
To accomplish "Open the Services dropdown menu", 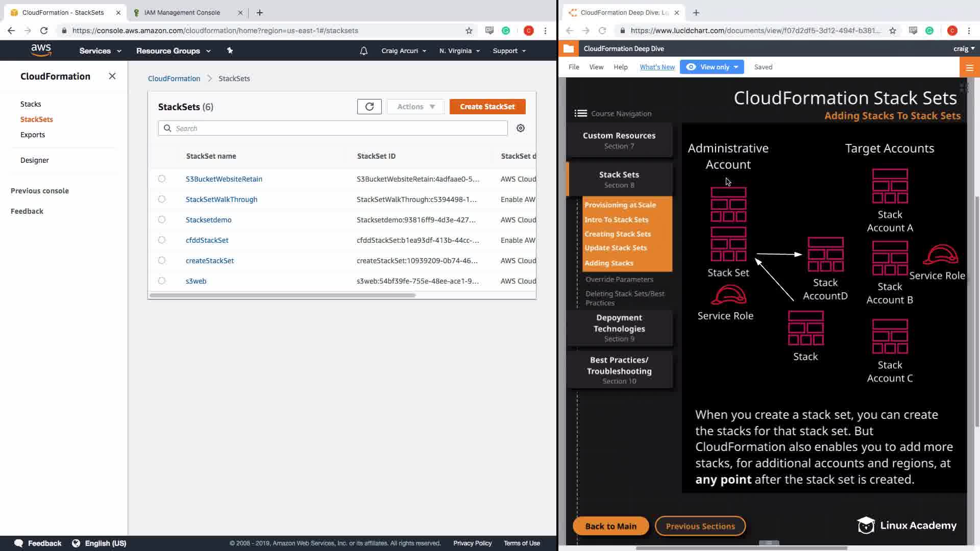I will [x=100, y=51].
